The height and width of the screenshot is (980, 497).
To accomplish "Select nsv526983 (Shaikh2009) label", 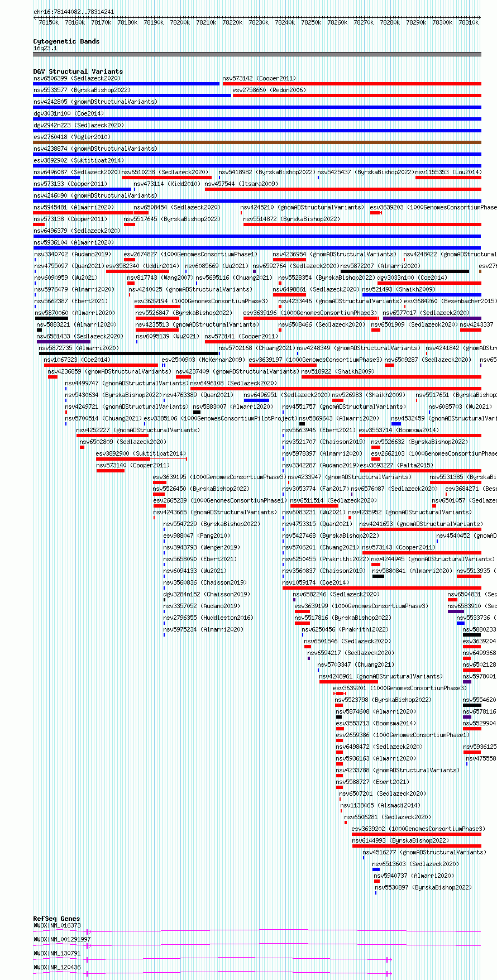I will tap(369, 395).
